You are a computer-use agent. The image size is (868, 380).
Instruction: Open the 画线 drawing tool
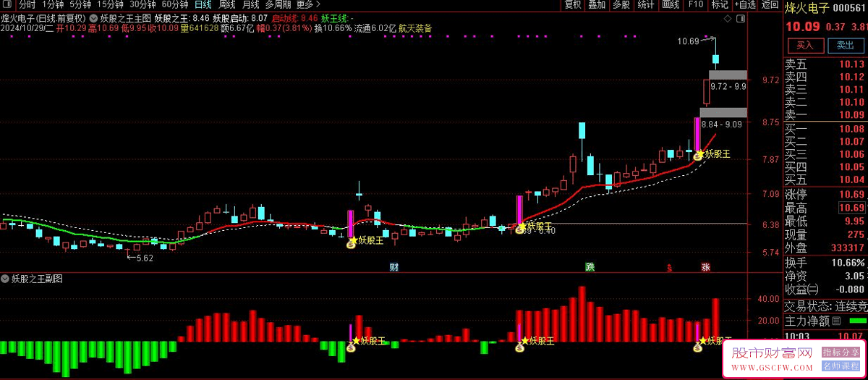tap(671, 4)
